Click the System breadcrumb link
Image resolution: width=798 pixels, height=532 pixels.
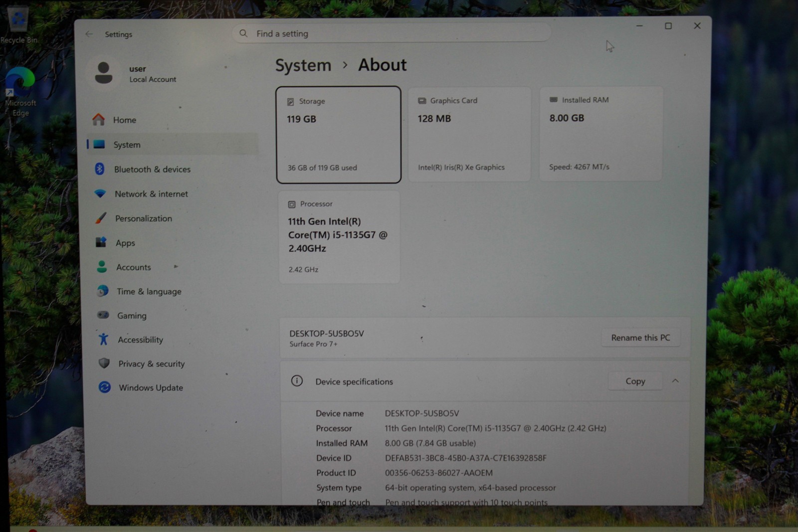(x=303, y=65)
